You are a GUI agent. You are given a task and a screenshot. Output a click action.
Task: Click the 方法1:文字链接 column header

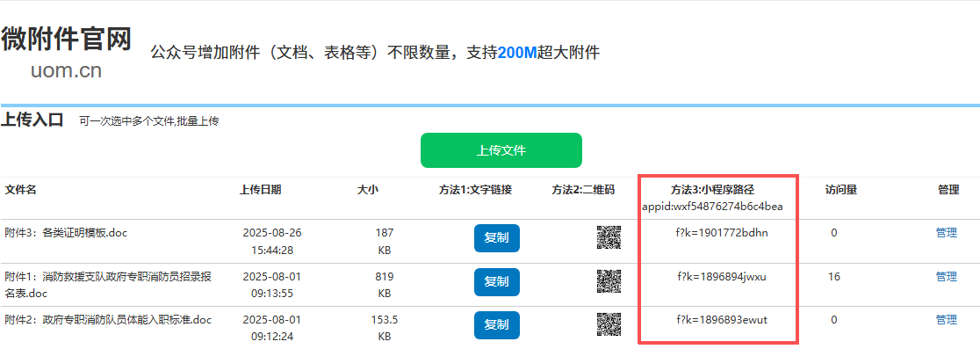[476, 190]
